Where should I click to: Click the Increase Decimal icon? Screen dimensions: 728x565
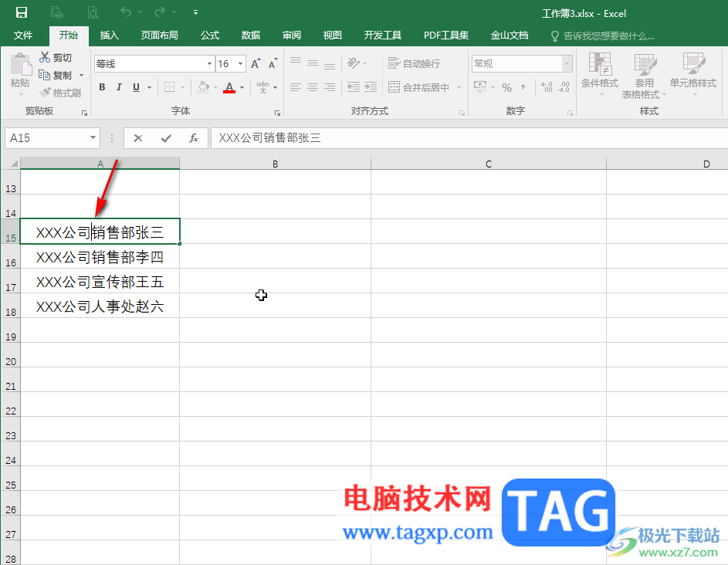pos(547,86)
